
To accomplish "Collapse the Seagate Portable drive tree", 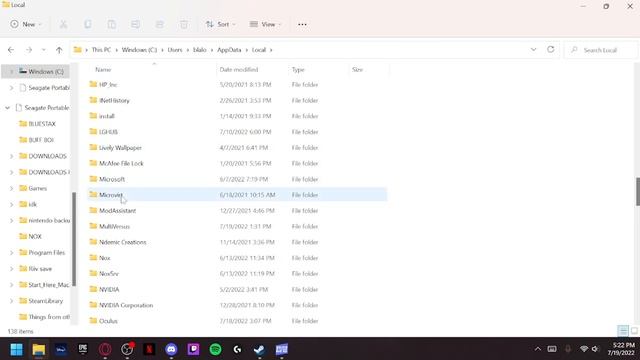I will tap(7, 108).
